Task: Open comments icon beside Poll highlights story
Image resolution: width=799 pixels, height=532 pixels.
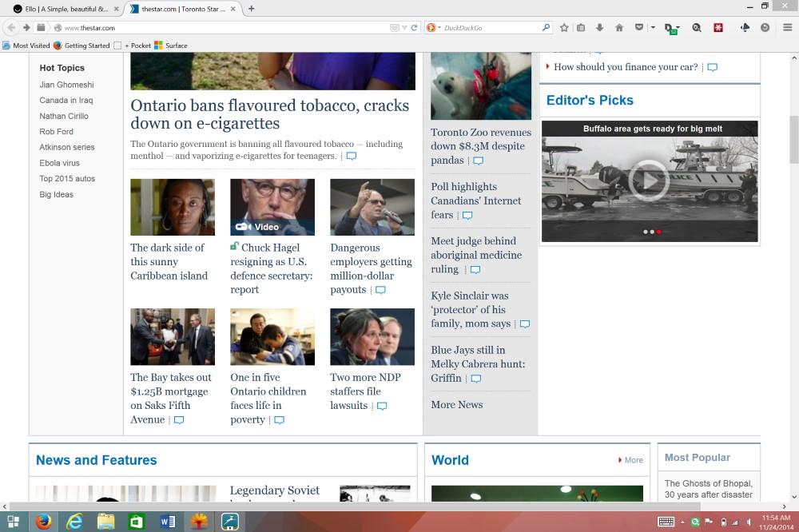Action: (467, 215)
